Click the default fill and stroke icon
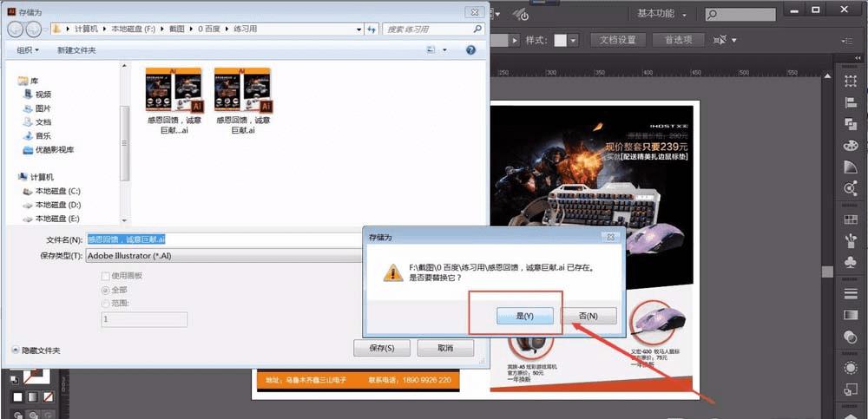868x419 pixels. [x=14, y=380]
